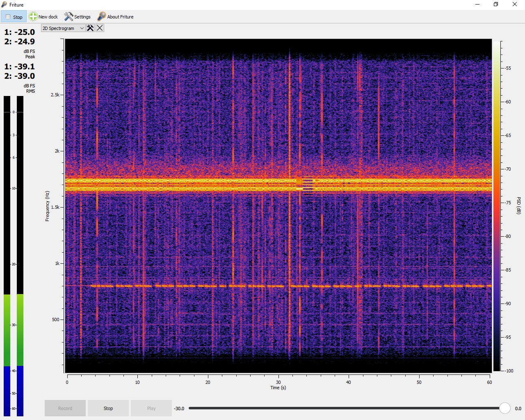Image resolution: width=525 pixels, height=420 pixels.
Task: Close the Friture application window
Action: click(515, 5)
